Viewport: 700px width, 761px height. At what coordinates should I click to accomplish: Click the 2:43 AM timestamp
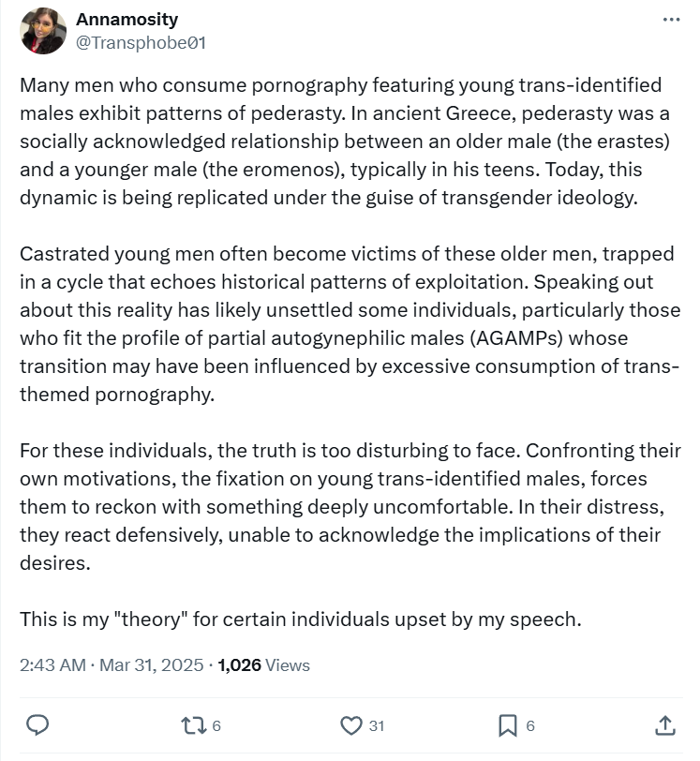point(52,665)
